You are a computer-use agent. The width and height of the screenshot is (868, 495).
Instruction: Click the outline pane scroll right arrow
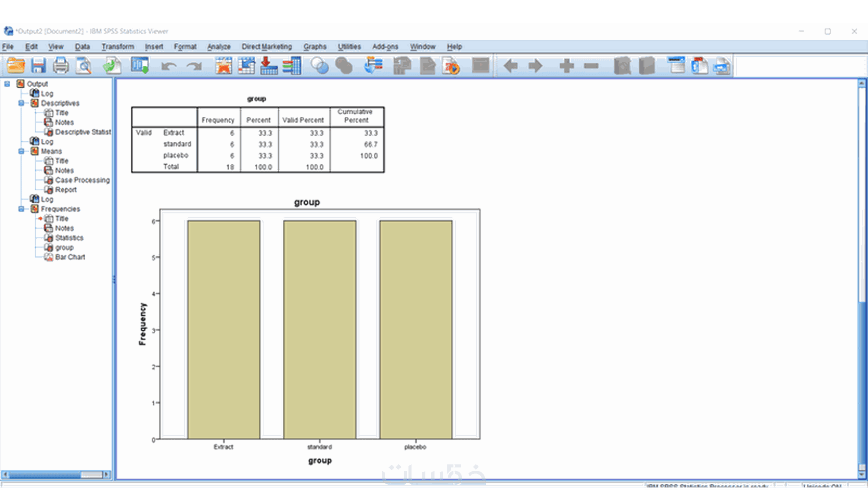106,475
